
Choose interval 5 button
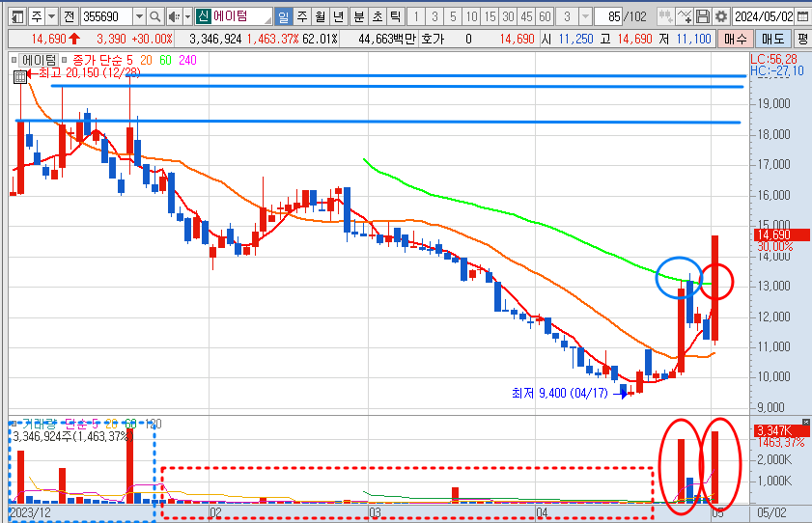(x=453, y=17)
